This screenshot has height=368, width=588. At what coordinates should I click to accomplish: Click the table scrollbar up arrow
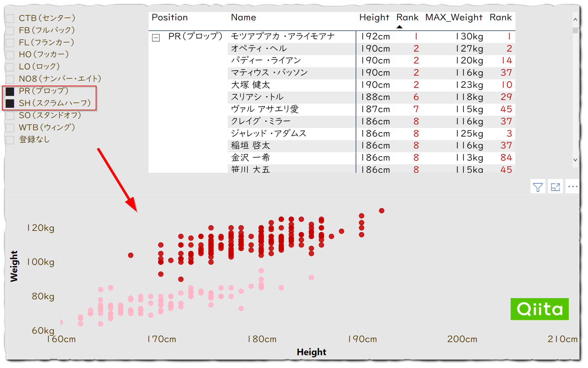(x=575, y=19)
